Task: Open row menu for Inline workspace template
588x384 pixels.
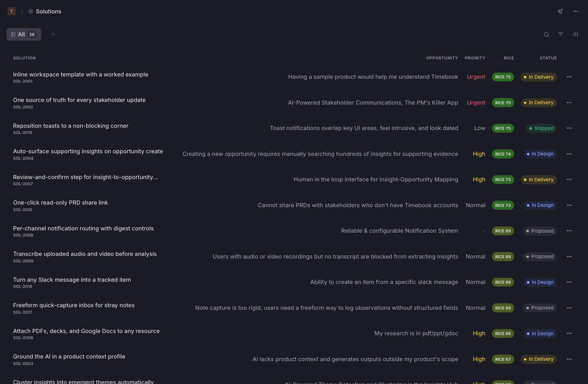Action: pyautogui.click(x=569, y=77)
